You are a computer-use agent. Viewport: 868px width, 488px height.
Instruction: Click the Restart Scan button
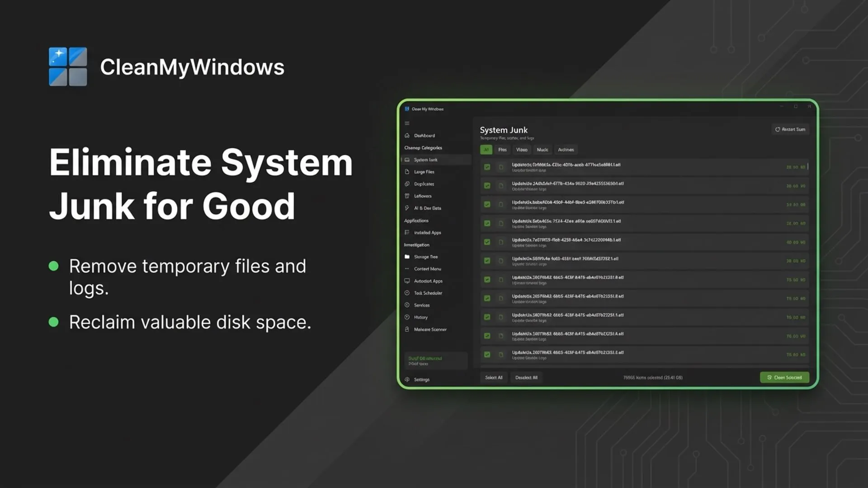coord(790,129)
